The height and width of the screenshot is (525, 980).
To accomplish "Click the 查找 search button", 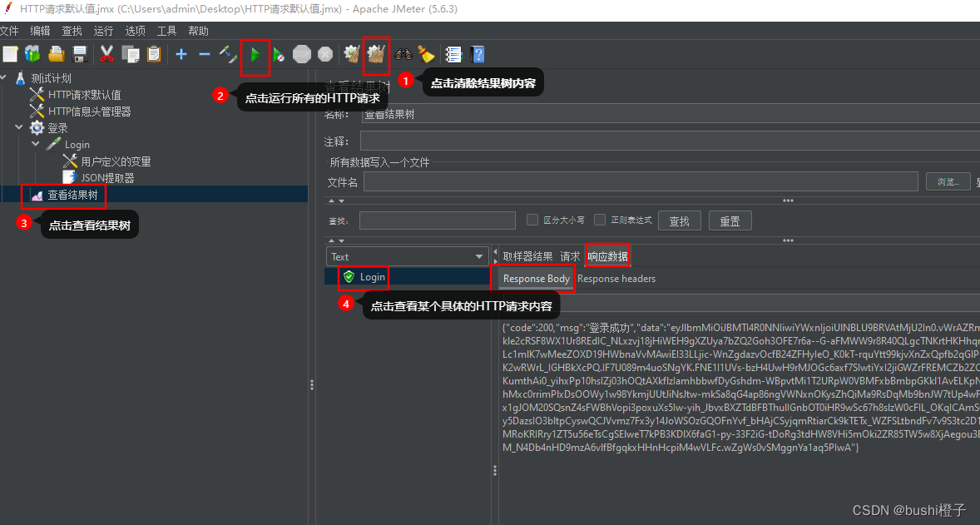I will click(680, 220).
